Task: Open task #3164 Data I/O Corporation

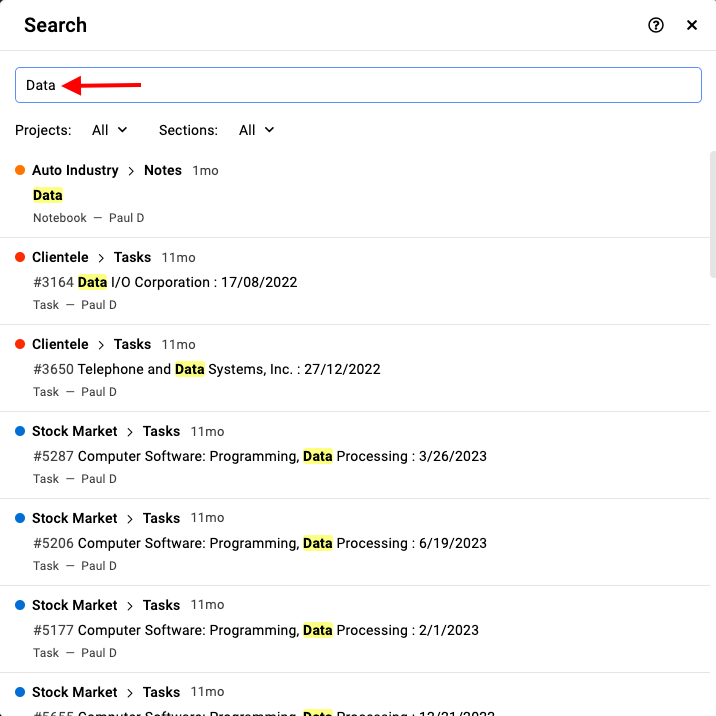Action: (165, 282)
